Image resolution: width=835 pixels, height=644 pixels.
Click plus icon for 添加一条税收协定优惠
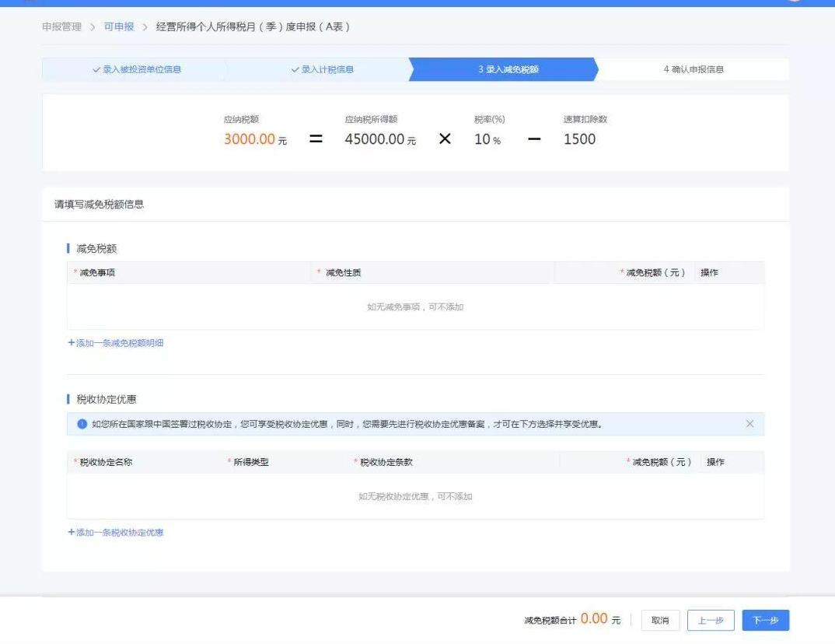point(71,533)
